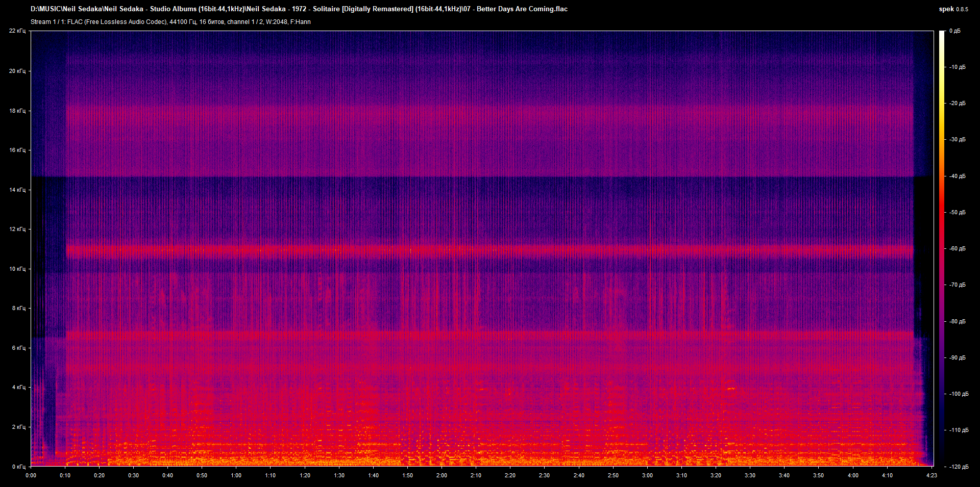Click the '16 кГц' frequency axis label

point(17,150)
